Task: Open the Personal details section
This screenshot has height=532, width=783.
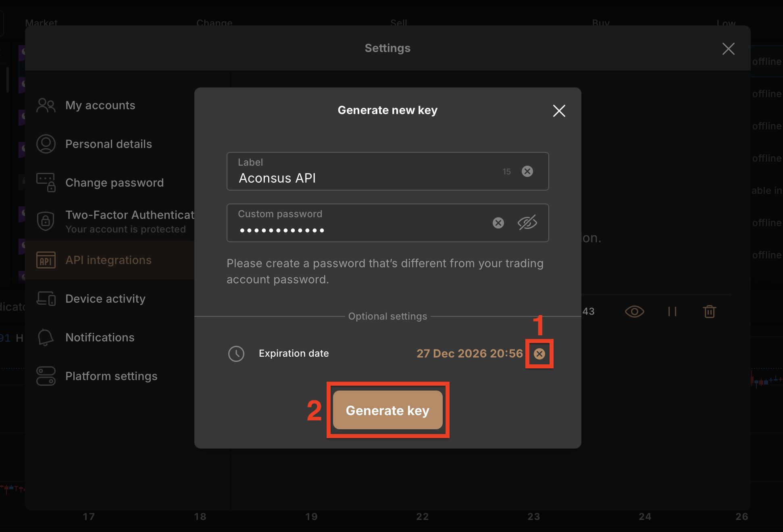Action: [108, 144]
